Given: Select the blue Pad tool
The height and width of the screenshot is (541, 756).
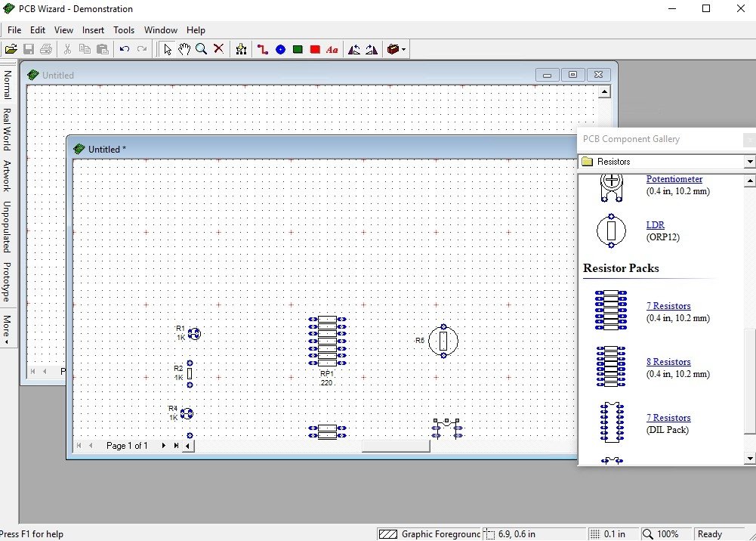Looking at the screenshot, I should tap(280, 49).
